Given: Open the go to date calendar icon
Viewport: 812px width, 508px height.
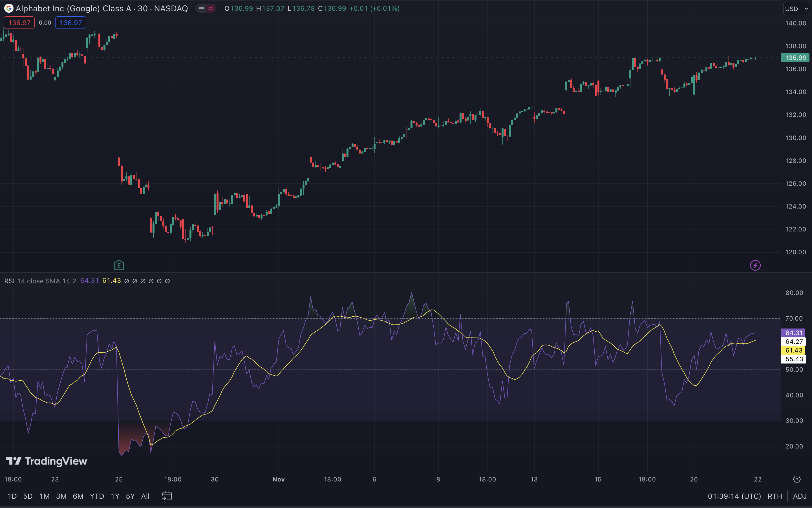Looking at the screenshot, I should coord(167,496).
